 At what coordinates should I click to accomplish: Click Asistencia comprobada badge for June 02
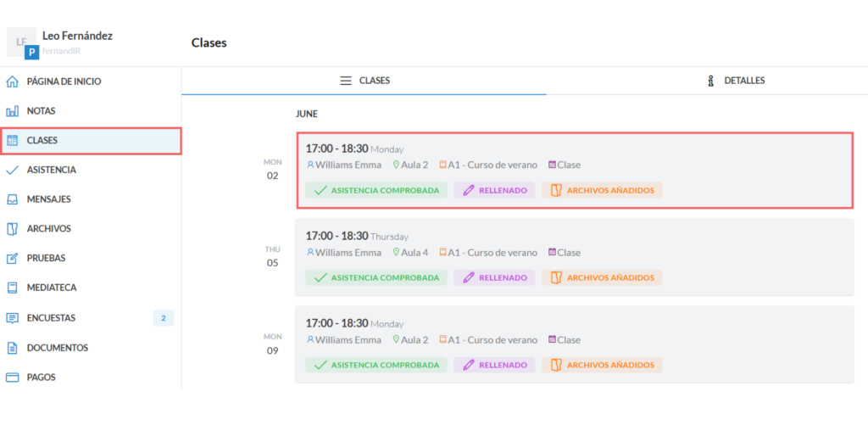pyautogui.click(x=376, y=191)
